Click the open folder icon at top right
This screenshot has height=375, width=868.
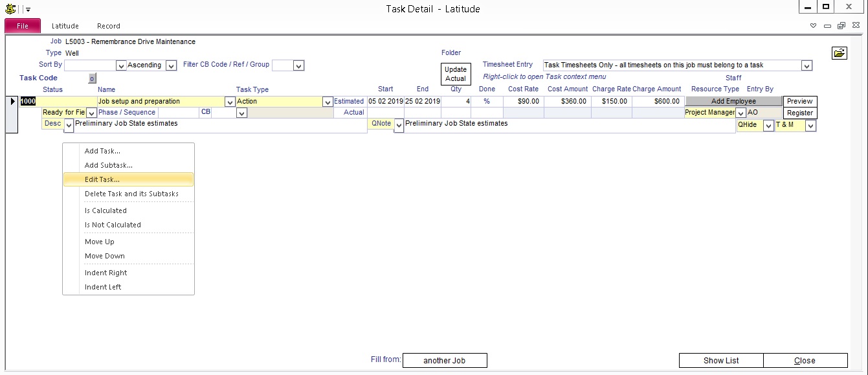[839, 53]
